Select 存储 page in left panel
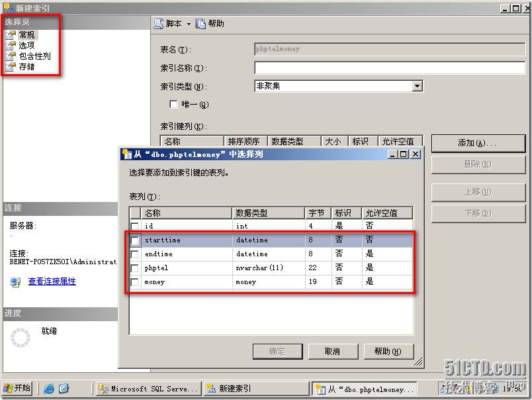 27,66
